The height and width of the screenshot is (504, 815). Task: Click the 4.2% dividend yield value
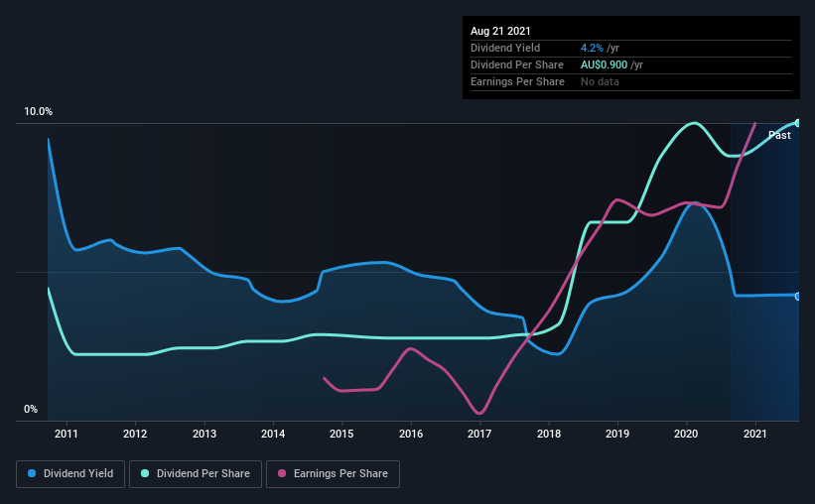click(592, 48)
